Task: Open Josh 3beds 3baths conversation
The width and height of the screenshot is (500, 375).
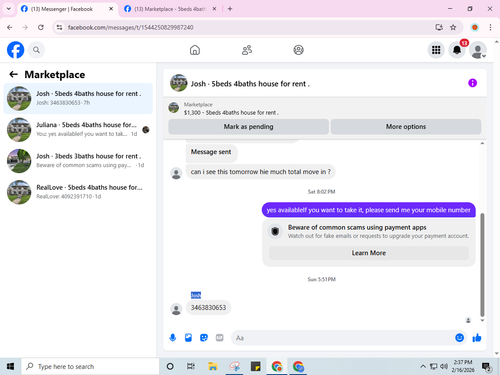Action: [x=78, y=161]
